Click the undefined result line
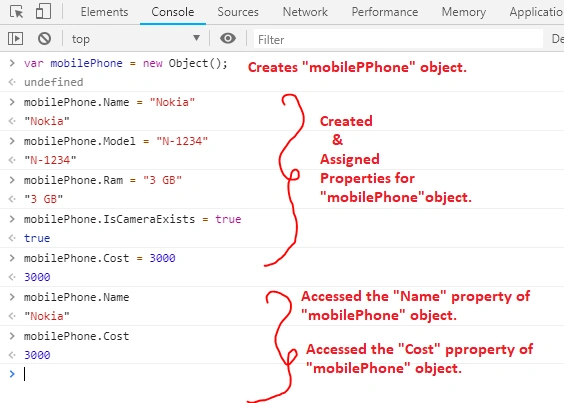564x403 pixels. coord(53,82)
